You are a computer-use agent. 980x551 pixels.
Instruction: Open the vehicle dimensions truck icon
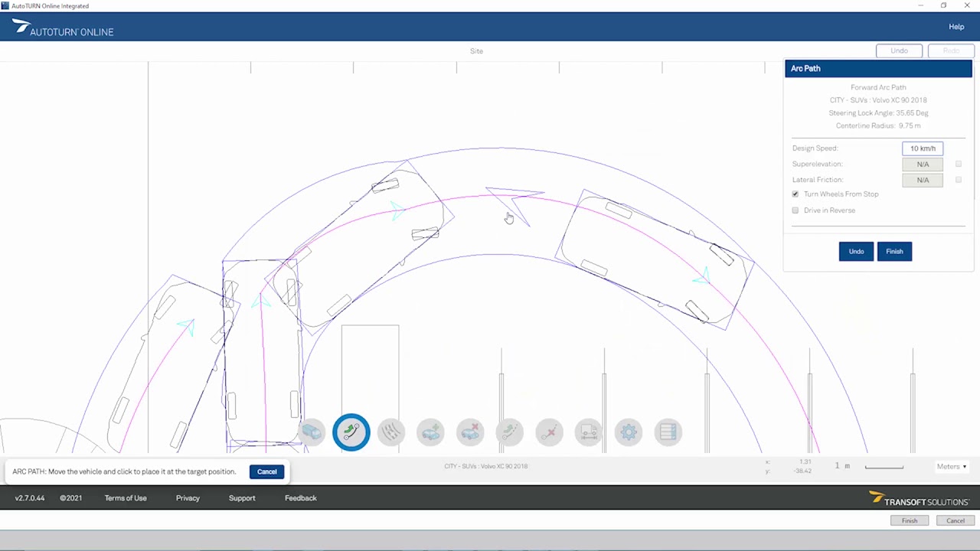[589, 432]
